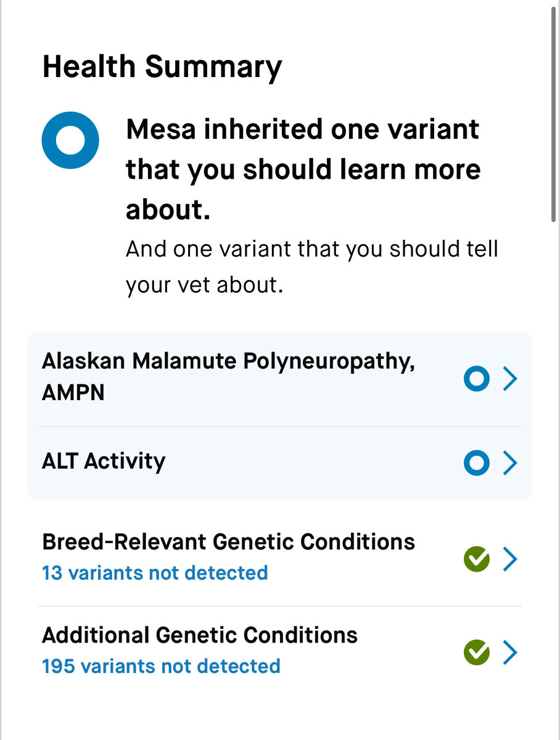Open ALT Activity details via chevron

pos(510,463)
